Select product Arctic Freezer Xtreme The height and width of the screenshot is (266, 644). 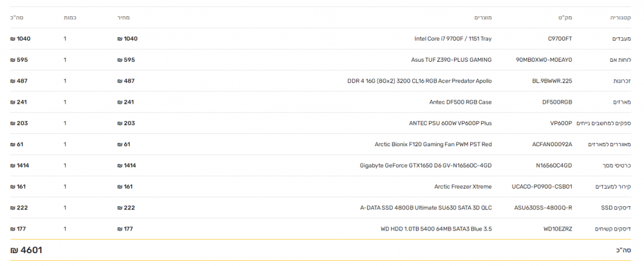463,187
